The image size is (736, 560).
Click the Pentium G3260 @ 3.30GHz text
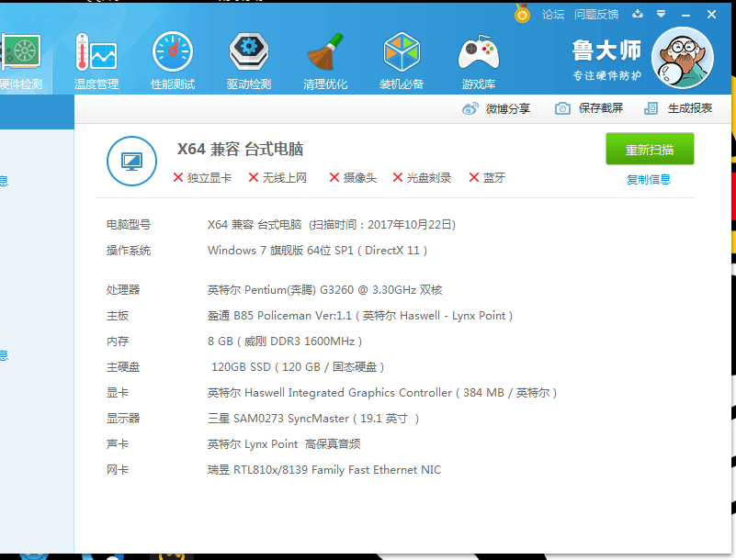point(325,290)
